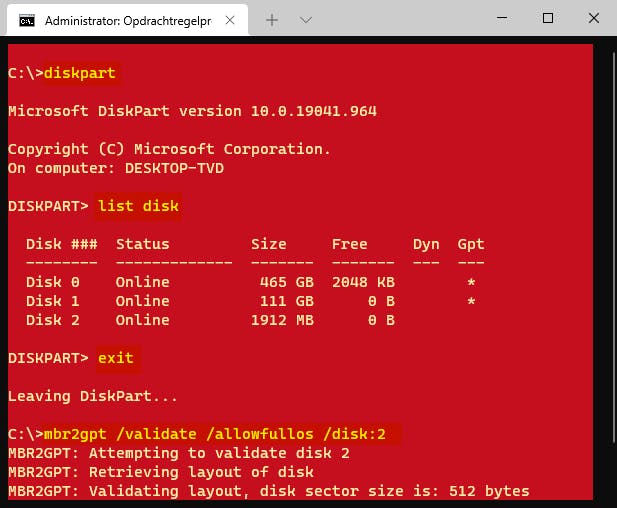This screenshot has width=617, height=508.
Task: Click the '1912 MB' size value
Action: [283, 320]
